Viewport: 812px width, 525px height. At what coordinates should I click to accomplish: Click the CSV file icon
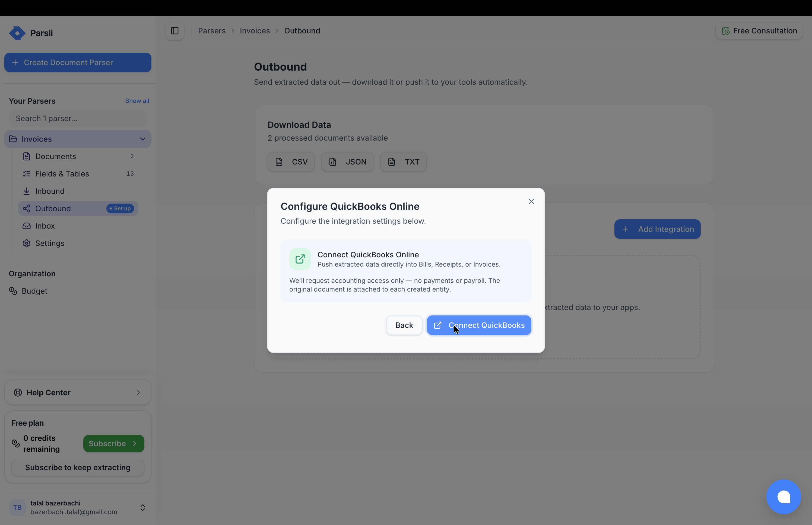tap(279, 162)
